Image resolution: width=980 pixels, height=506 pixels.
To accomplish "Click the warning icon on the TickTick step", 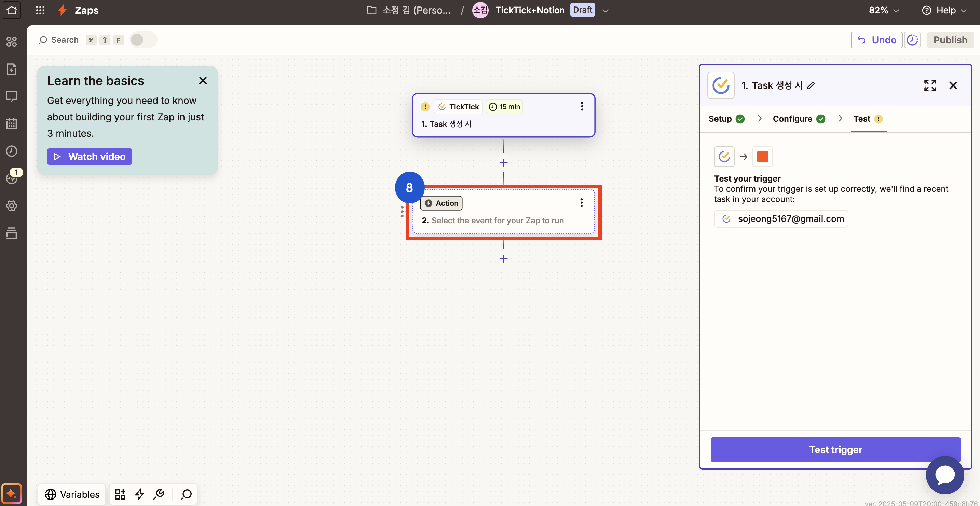I will tap(425, 107).
